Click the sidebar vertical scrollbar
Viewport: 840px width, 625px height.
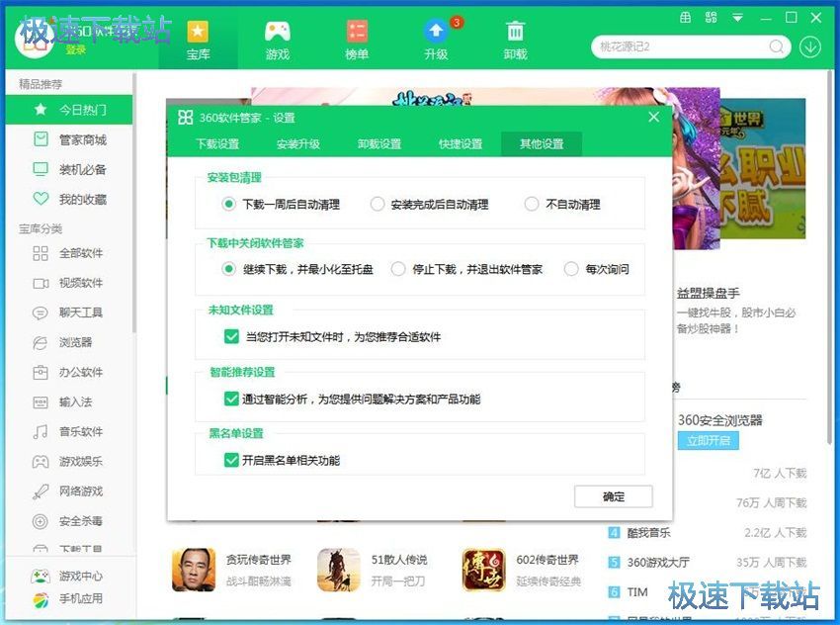[134, 204]
